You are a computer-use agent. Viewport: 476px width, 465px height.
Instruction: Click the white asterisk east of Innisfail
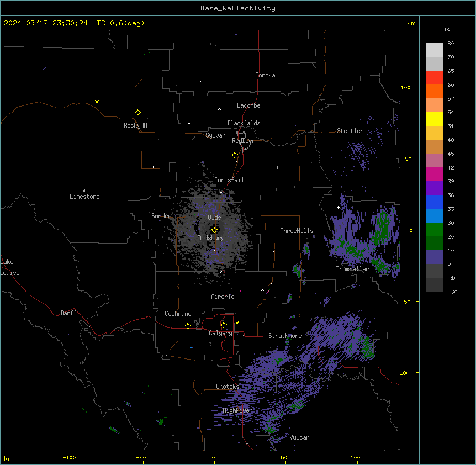(x=277, y=167)
